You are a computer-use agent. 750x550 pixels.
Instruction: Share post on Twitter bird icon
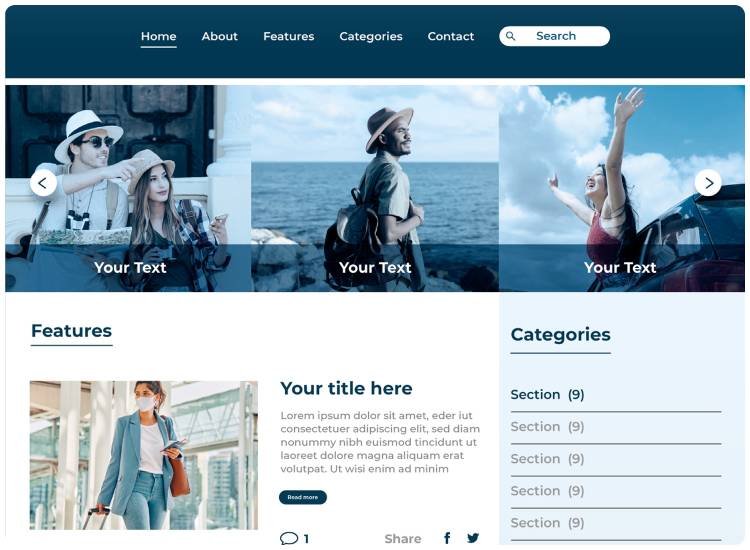click(473, 538)
